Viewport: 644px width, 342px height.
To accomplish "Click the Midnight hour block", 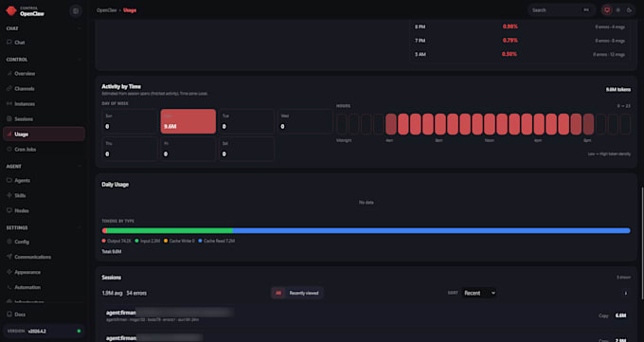I will coord(342,124).
